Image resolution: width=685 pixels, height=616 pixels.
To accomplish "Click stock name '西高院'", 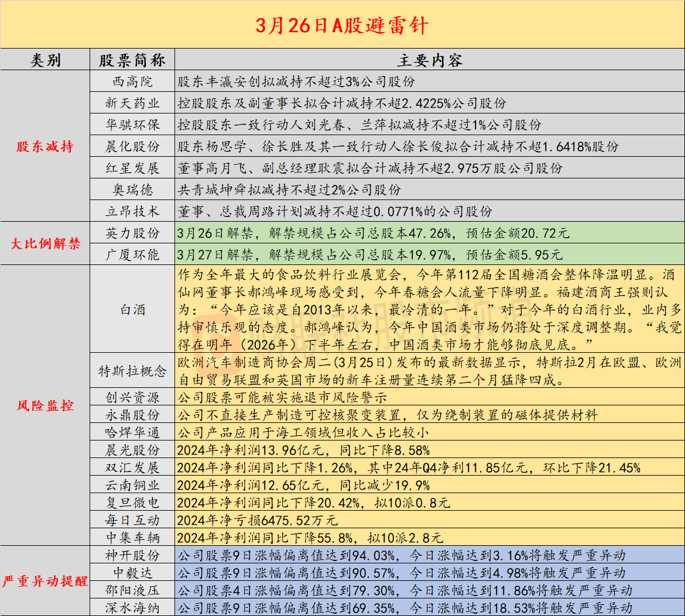I will tap(132, 81).
